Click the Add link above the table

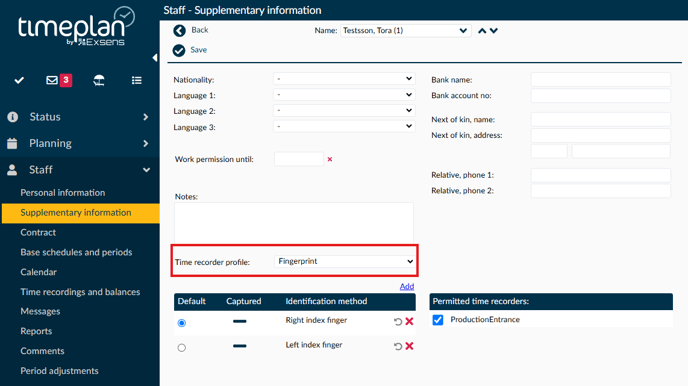coord(407,286)
